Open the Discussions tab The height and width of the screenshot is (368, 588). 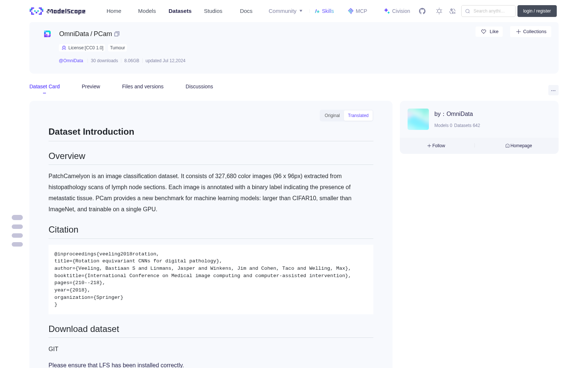[x=199, y=86]
